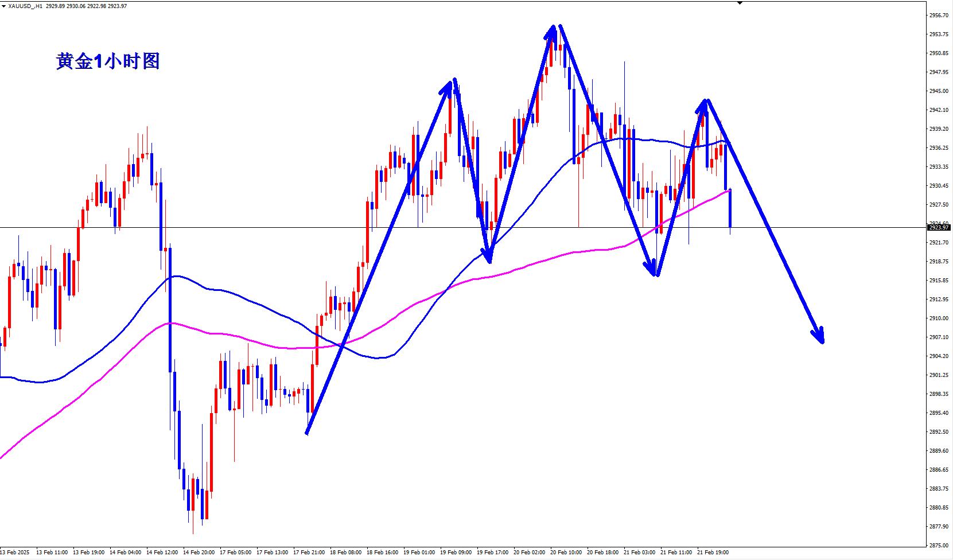Click arrowhead at the third, lower peak

(x=705, y=103)
